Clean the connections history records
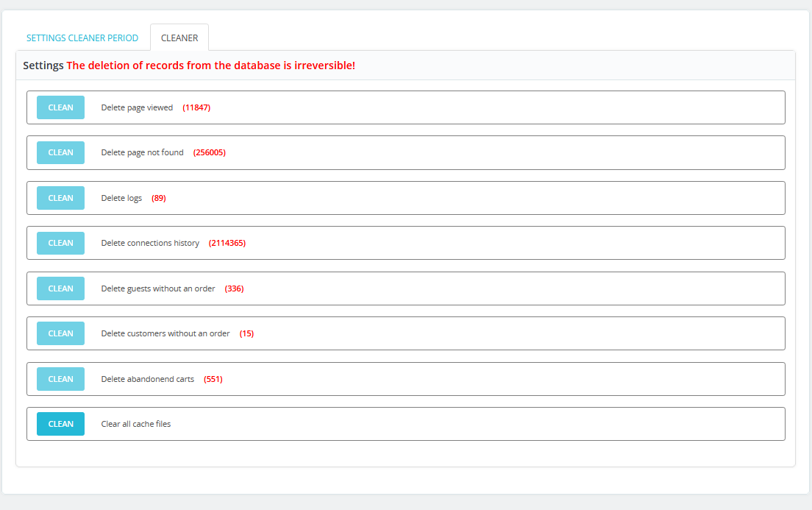 point(60,243)
